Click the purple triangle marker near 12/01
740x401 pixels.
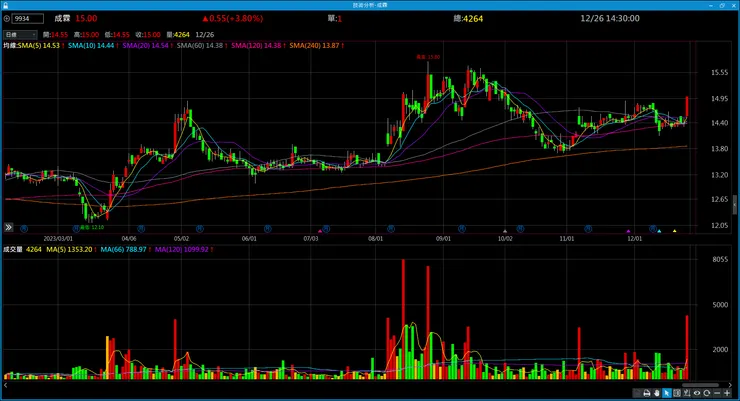(x=628, y=231)
